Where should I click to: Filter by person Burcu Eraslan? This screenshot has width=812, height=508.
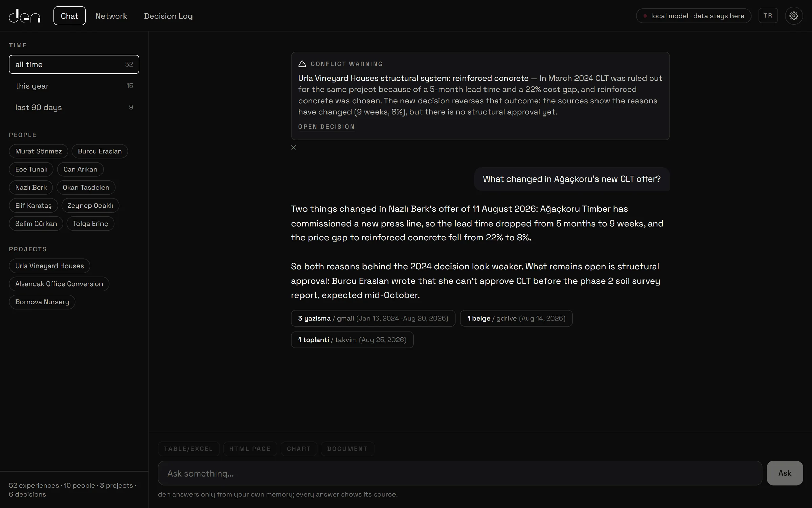pos(99,151)
